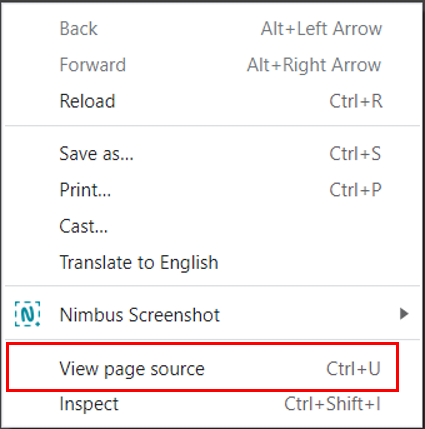
Task: Click the Nimbus Screenshot extension icon
Action: pyautogui.click(x=28, y=314)
